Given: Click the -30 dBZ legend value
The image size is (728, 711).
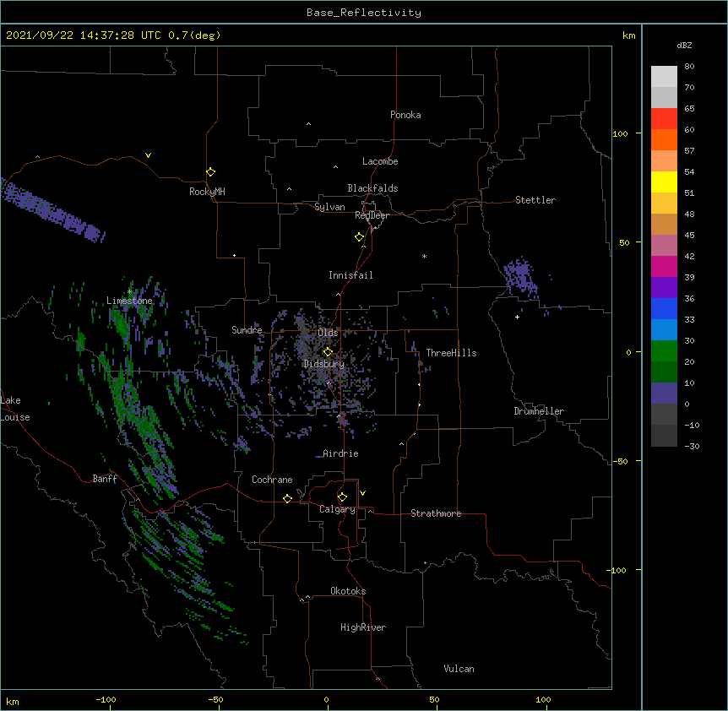Looking at the screenshot, I should (692, 446).
